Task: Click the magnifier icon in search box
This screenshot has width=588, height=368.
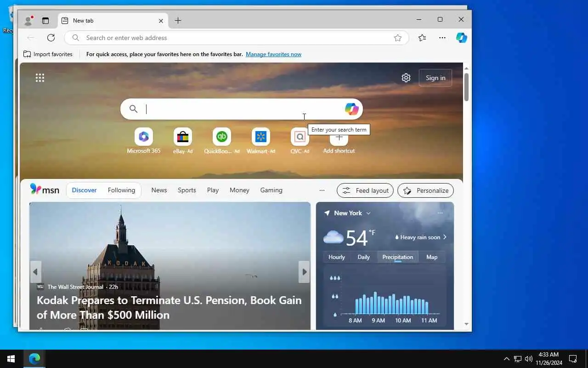Action: pyautogui.click(x=133, y=109)
